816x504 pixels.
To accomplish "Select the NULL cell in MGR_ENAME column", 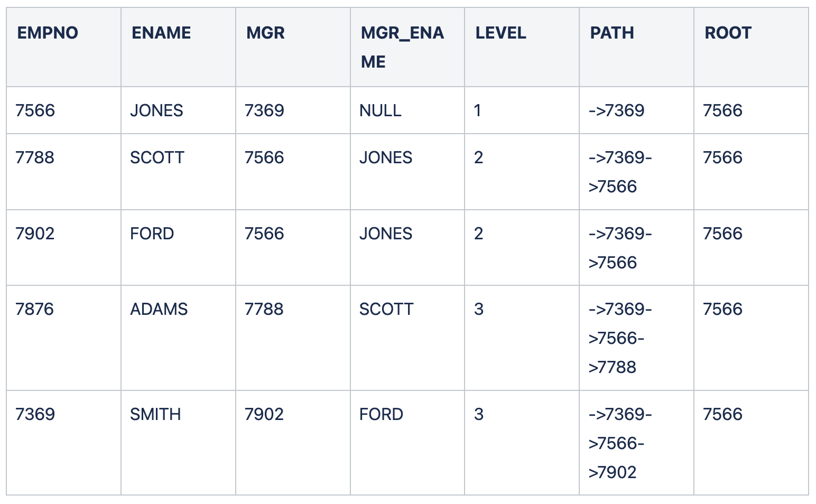I will click(x=380, y=110).
